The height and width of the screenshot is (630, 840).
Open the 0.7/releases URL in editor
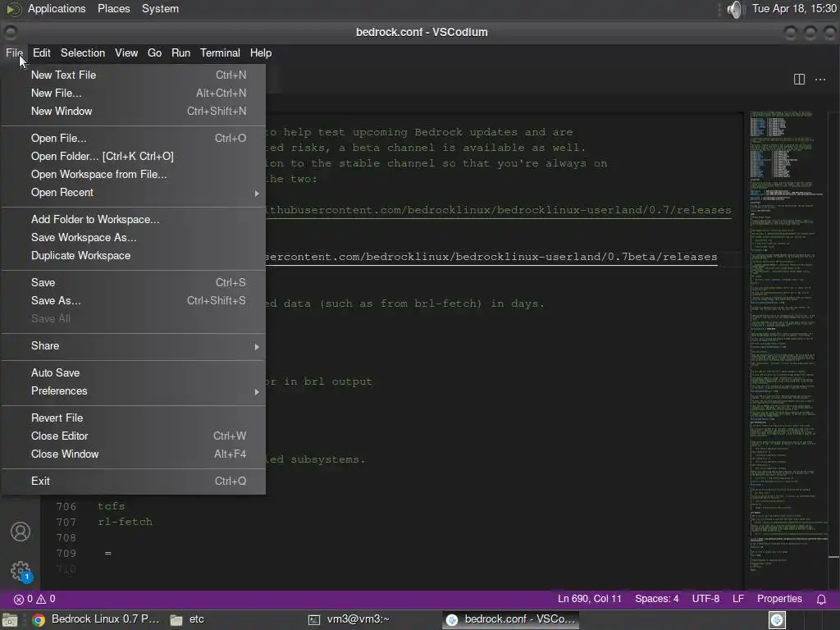tap(498, 210)
